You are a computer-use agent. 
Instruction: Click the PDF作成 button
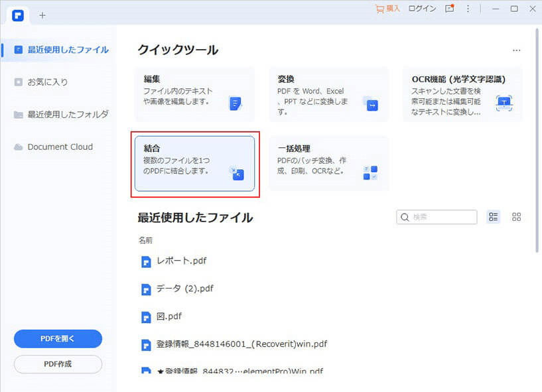coord(58,364)
